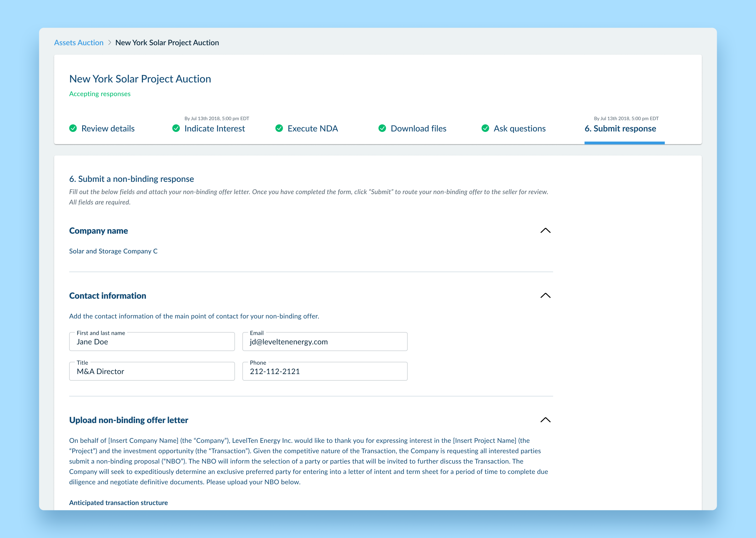Click the breadcrumb arrow separator icon
This screenshot has height=538, width=756.
click(x=110, y=43)
